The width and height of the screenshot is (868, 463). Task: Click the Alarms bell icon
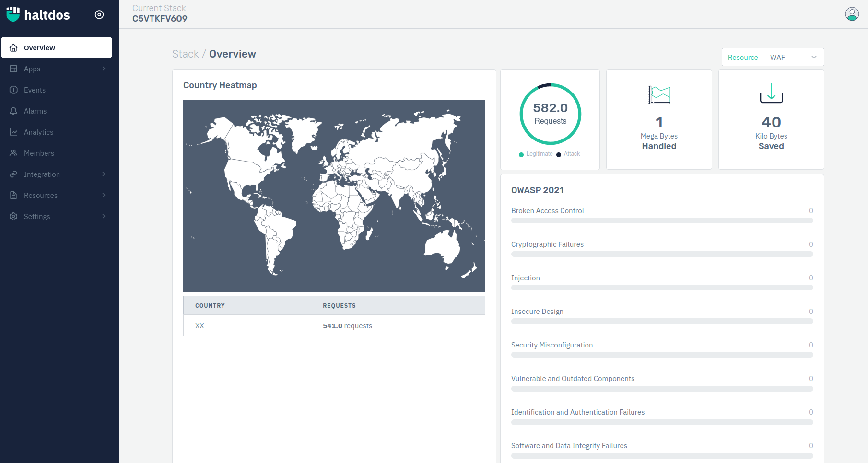13,111
